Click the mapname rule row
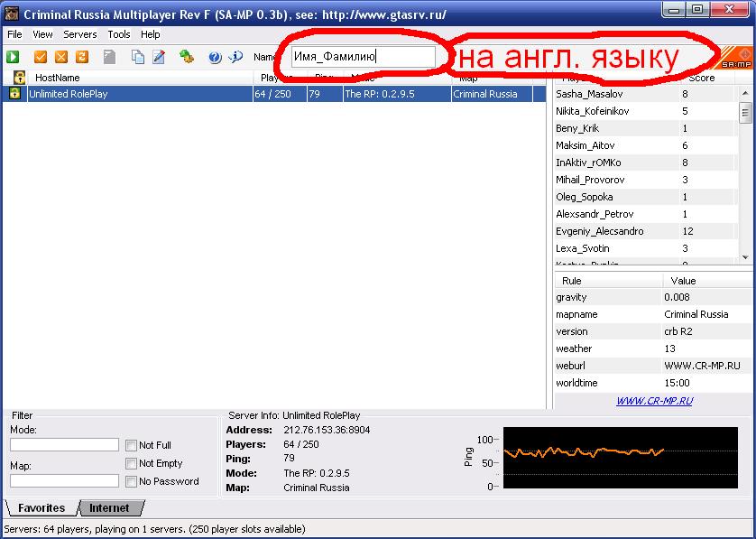 [652, 314]
